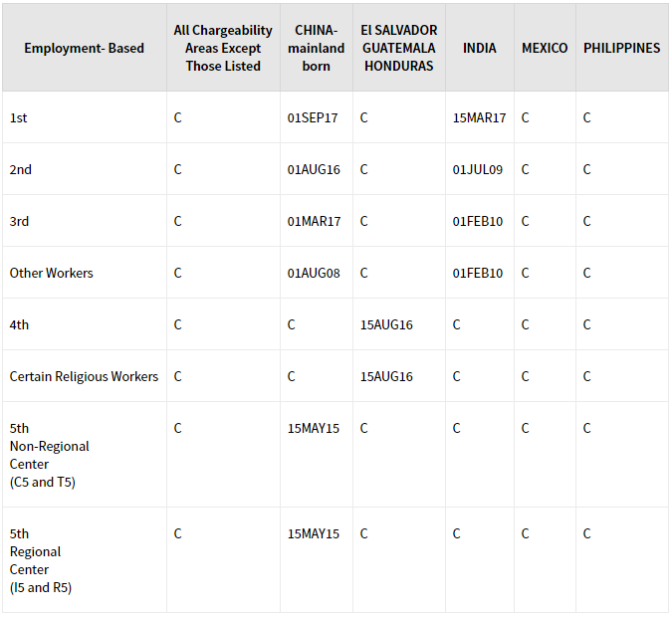Screen dimensions: 672x617
Task: Click 'C' for Non-Regional Center, India
Action: coord(457,429)
